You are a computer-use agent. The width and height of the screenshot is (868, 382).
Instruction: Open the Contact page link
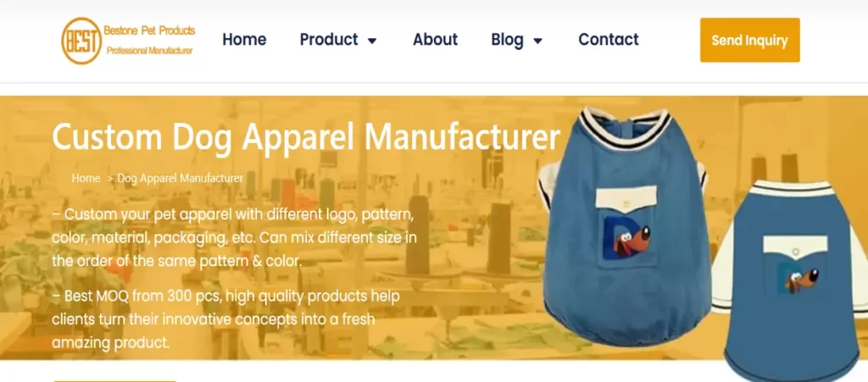(x=609, y=40)
